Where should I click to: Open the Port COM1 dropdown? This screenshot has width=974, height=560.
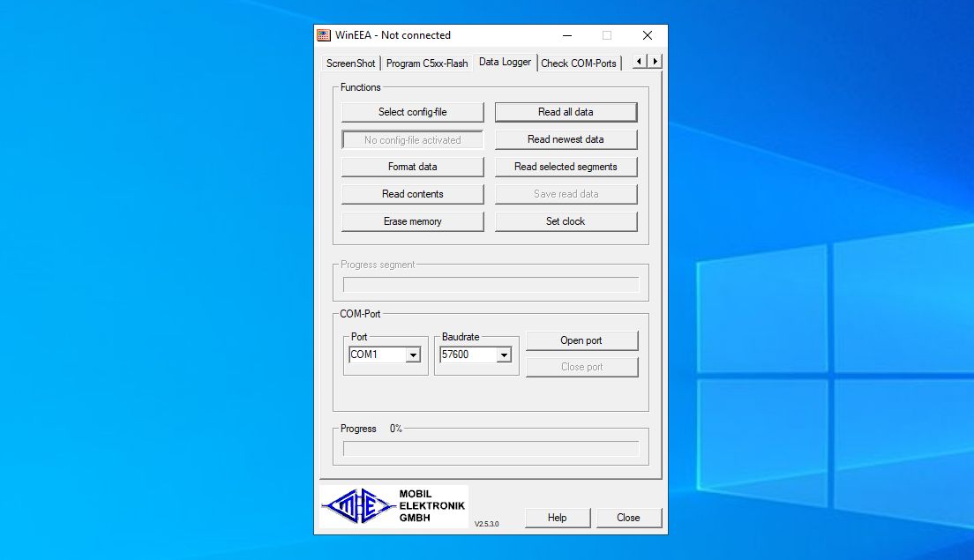click(412, 355)
